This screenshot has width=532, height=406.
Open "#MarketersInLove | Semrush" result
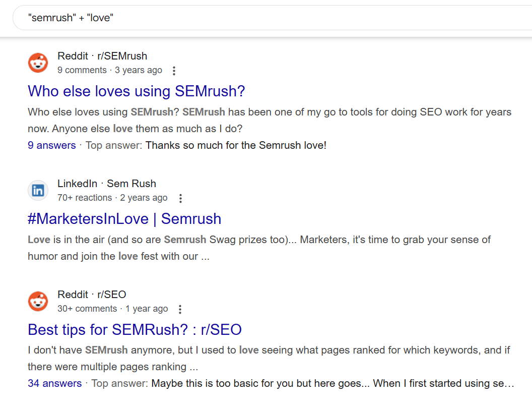[124, 219]
